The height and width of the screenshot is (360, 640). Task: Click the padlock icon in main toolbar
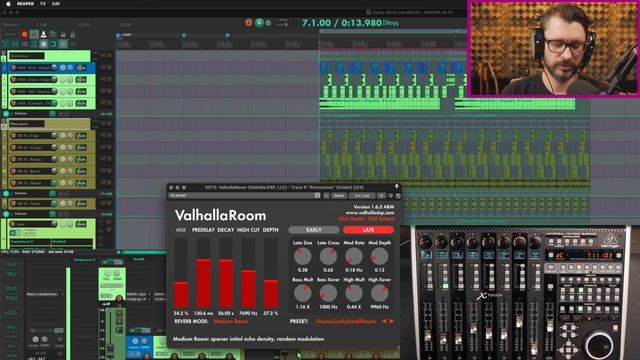63,35
